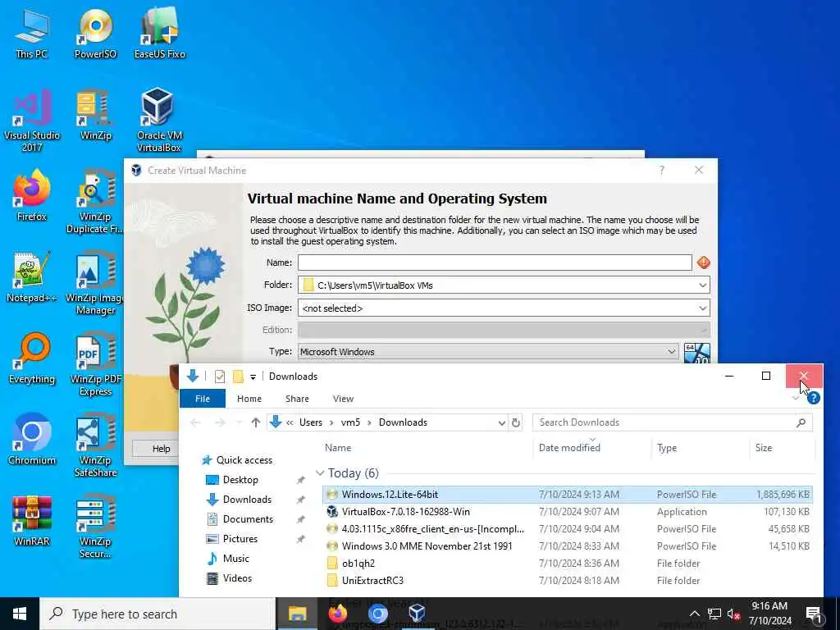Switch to VirtualBox on the taskbar
This screenshot has height=630, width=840.
coord(416,614)
